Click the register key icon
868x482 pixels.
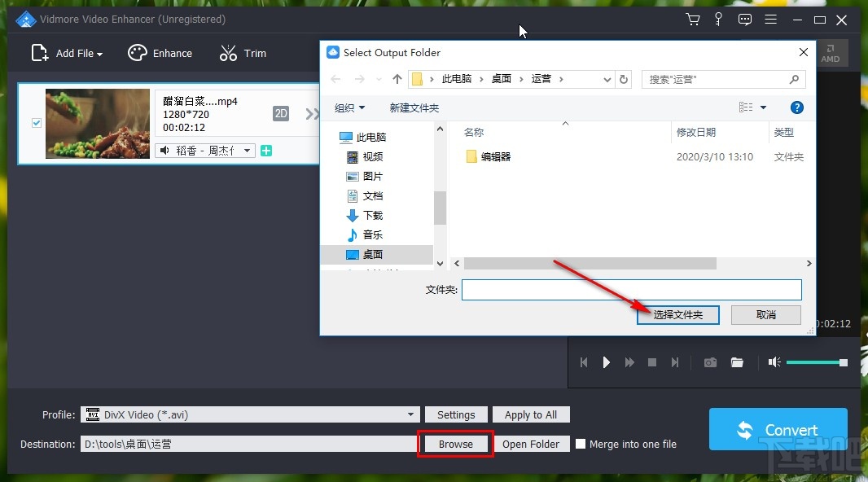pyautogui.click(x=718, y=20)
